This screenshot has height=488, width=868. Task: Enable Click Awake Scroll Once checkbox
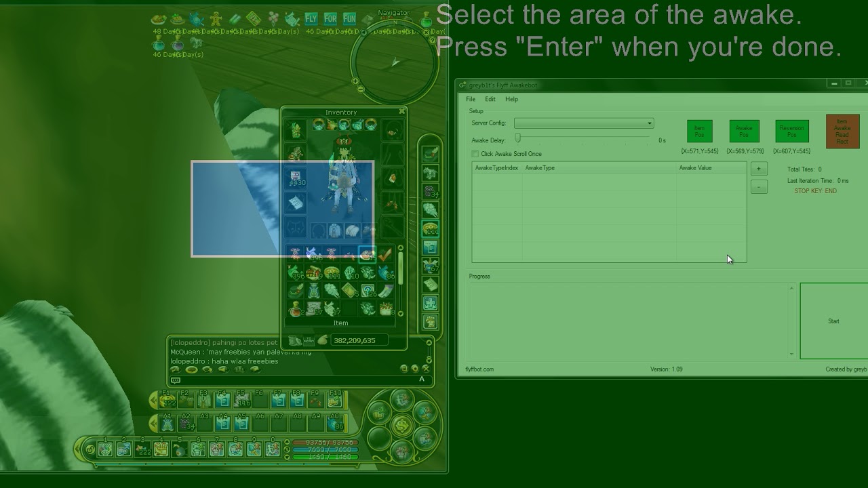point(475,154)
